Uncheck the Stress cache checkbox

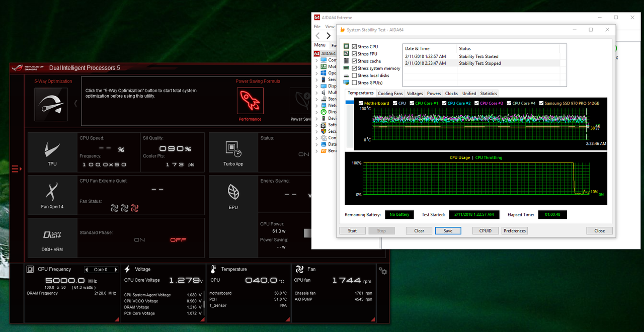tap(355, 61)
